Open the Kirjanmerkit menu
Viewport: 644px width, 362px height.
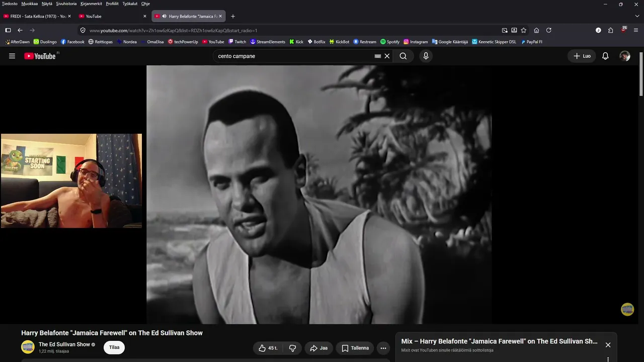(x=91, y=4)
